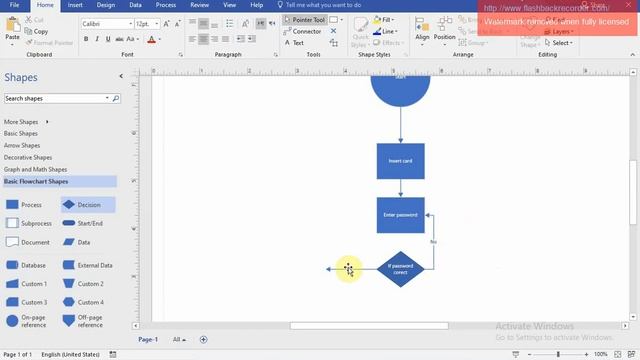The image size is (640, 360).
Task: Justify the text in Paragraph group
Action: coord(225,39)
